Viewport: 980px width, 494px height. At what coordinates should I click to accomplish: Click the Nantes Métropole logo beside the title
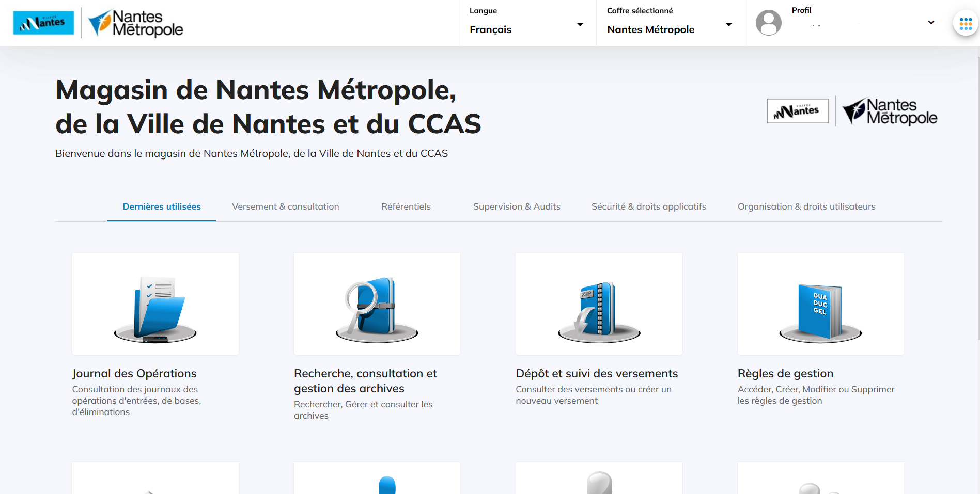click(890, 111)
